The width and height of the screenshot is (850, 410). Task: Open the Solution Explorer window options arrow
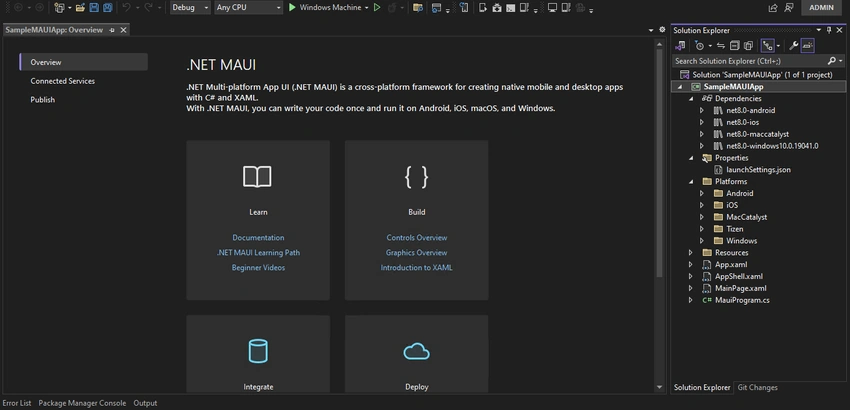click(x=819, y=30)
